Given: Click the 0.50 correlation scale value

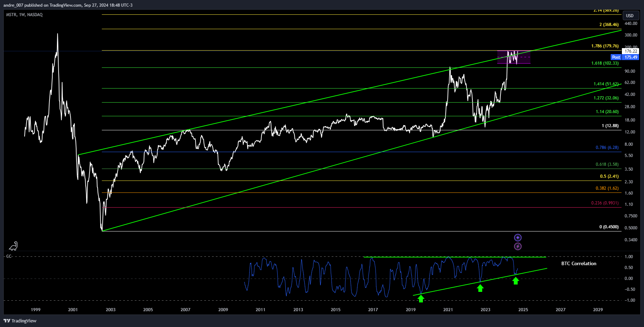Looking at the screenshot, I should pos(629,268).
